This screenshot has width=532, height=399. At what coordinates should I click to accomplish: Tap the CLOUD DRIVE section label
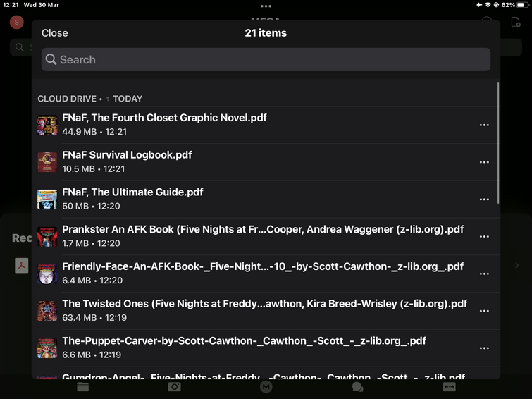click(x=67, y=99)
